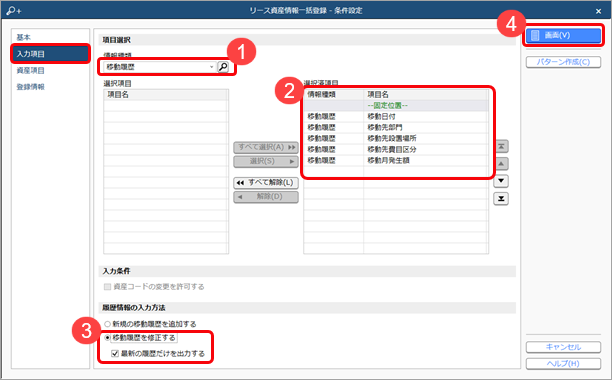Move selected item up one row
This screenshot has width=612, height=380.
501,163
